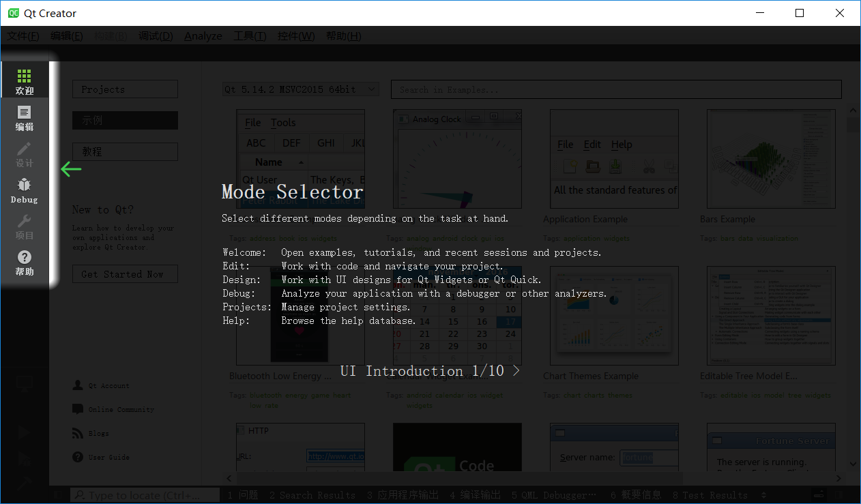The image size is (861, 504).
Task: Switch to the 欢迎 (Welcome) mode
Action: (25, 80)
